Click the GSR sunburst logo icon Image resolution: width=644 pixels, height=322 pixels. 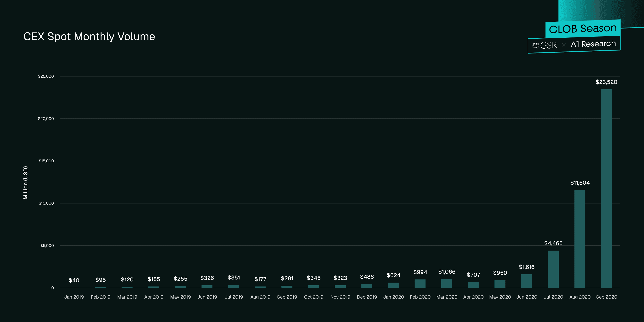[535, 45]
